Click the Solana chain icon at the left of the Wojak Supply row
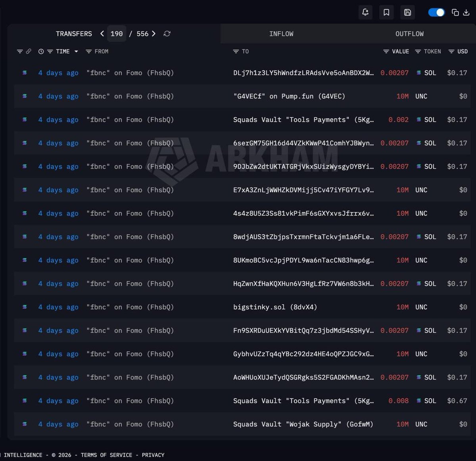Viewport: 476px width, 461px height. pyautogui.click(x=25, y=424)
